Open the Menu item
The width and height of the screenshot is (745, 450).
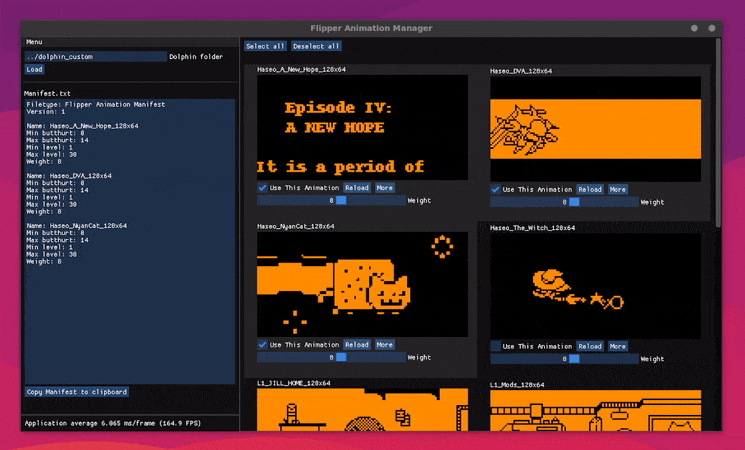[34, 42]
